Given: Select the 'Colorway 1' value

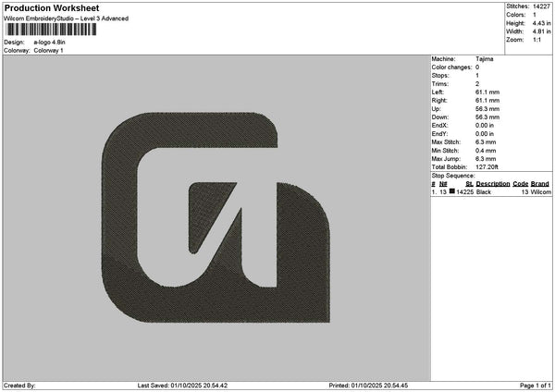Looking at the screenshot, I should pos(48,51).
